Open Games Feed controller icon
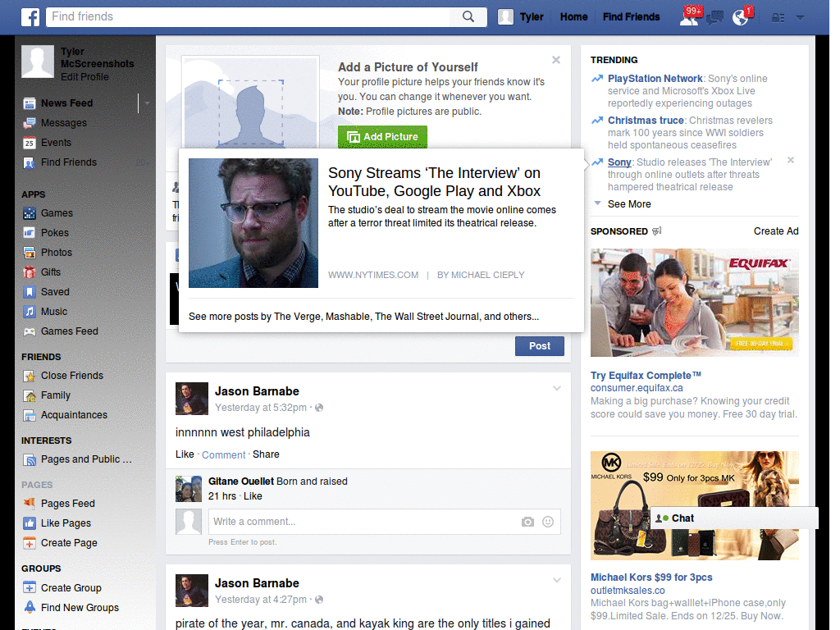The width and height of the screenshot is (840, 630). pos(30,331)
